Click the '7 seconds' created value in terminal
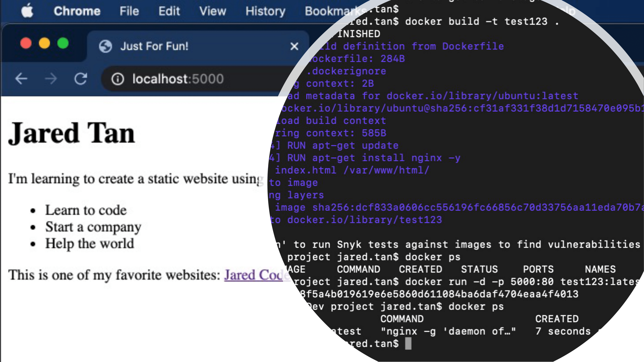This screenshot has height=362, width=644. coord(563,331)
